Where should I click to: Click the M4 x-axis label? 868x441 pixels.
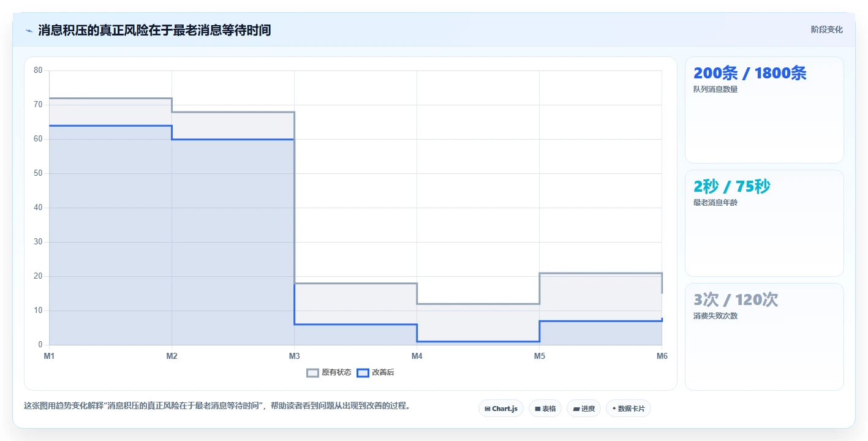point(417,356)
